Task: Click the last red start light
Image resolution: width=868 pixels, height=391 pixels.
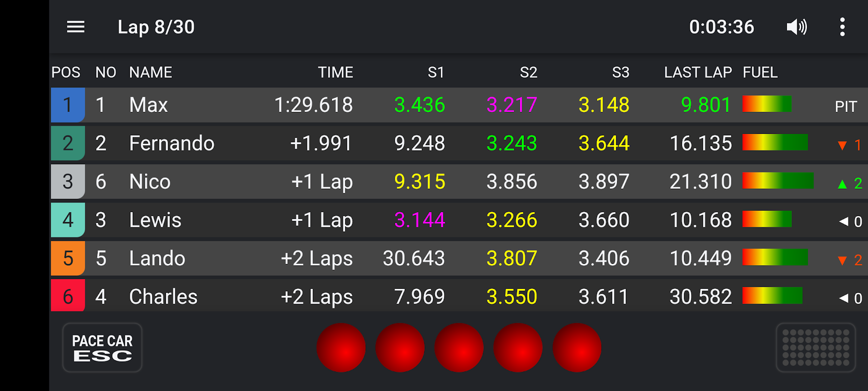Action: (577, 348)
